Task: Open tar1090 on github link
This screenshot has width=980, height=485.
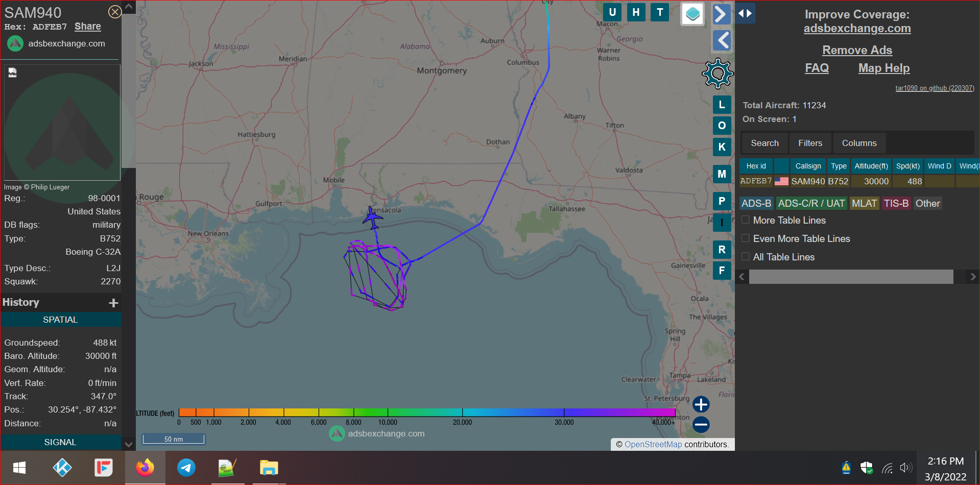Action: point(935,88)
